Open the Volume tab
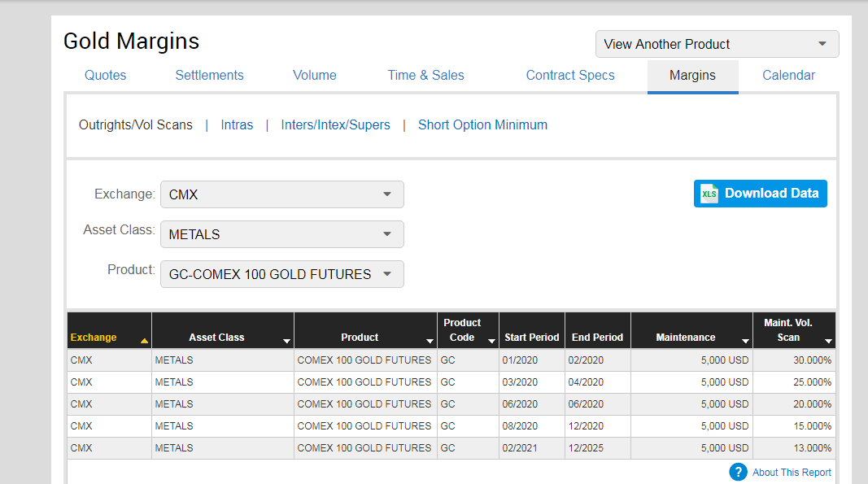This screenshot has height=484, width=868. click(315, 76)
